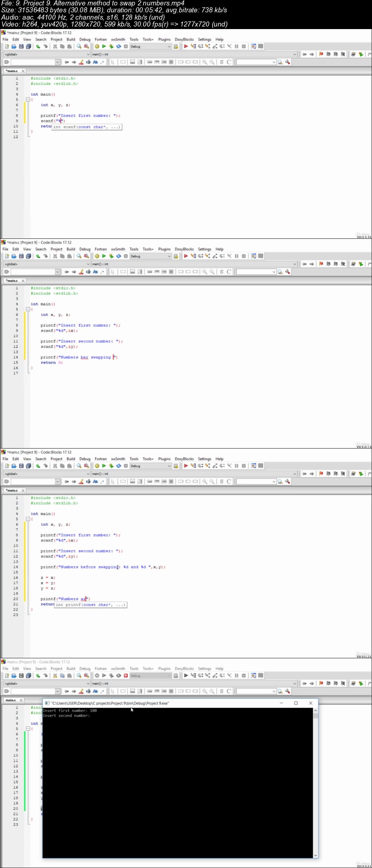The width and height of the screenshot is (372, 868).
Task: Collapse main() fold marker in scanf-tooltip frame
Action: tap(28, 99)
